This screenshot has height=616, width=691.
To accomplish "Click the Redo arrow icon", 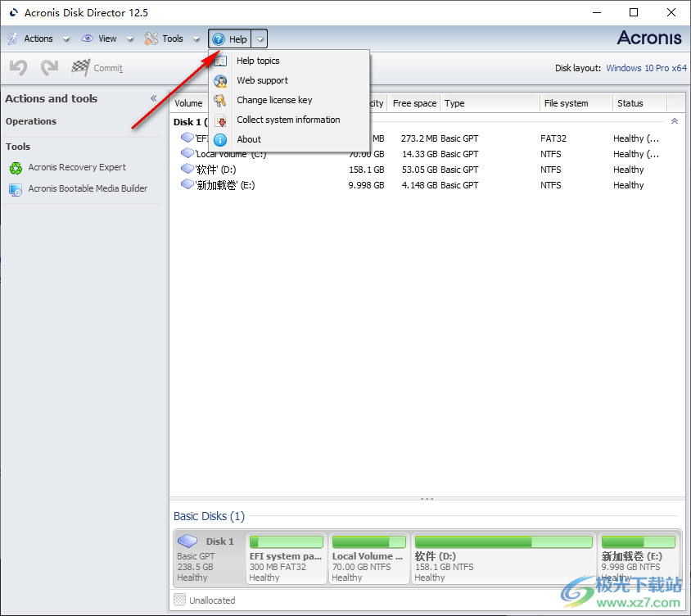I will [49, 67].
